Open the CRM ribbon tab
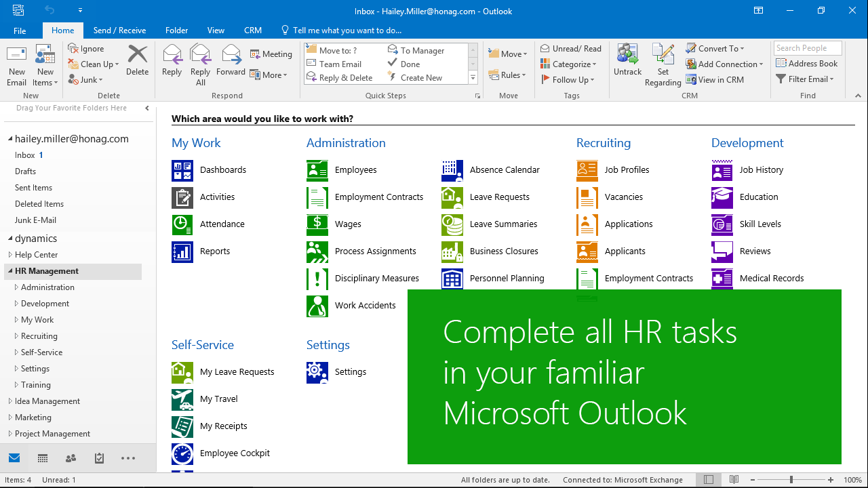 coord(252,30)
